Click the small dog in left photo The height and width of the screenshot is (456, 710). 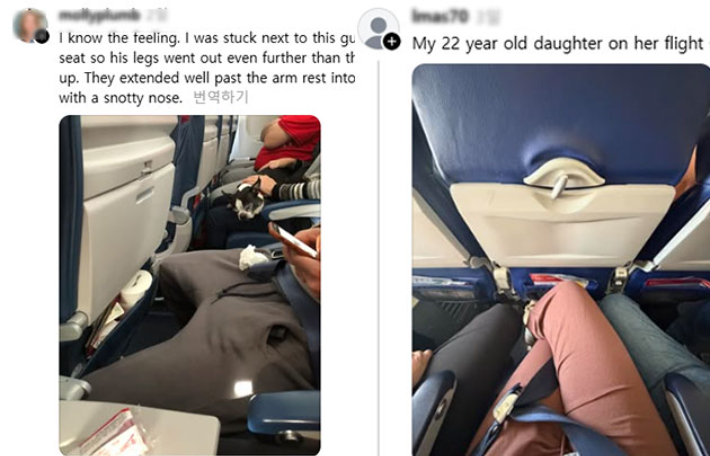point(246,200)
